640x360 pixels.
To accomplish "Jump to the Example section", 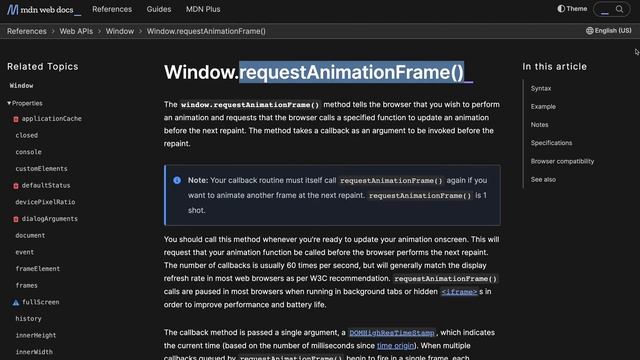I will 543,107.
